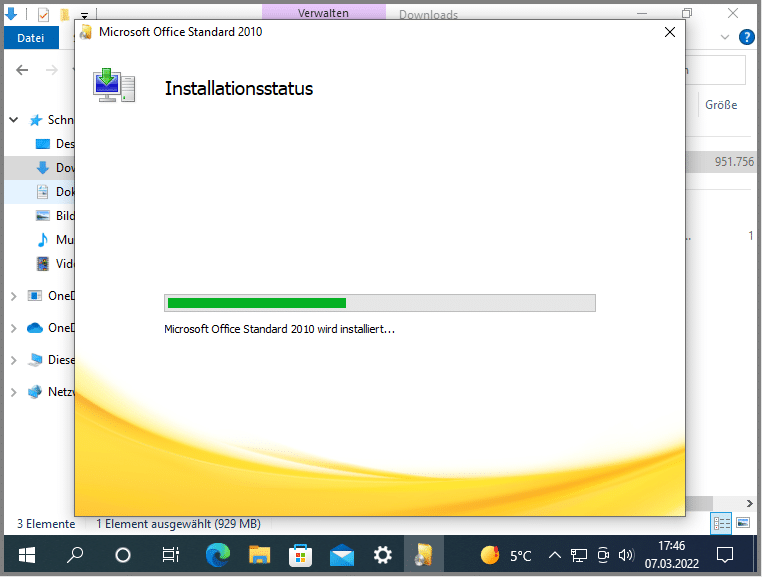762x577 pixels.
Task: Launch the Mail app from taskbar
Action: (342, 554)
